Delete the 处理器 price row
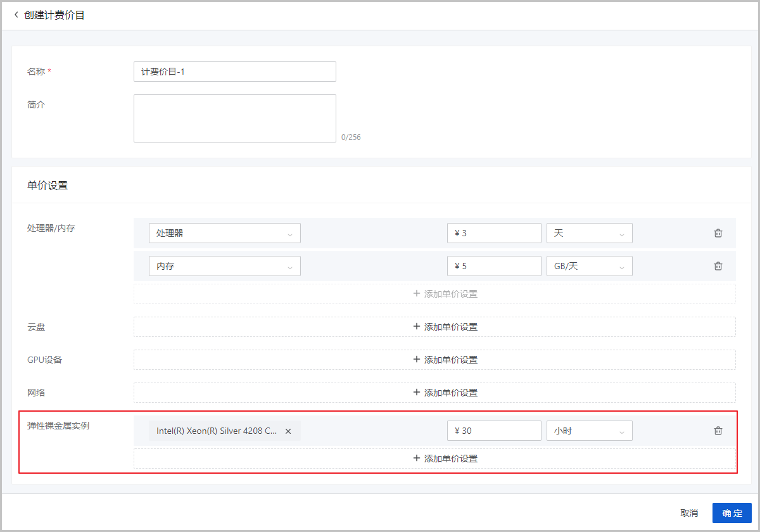Image resolution: width=760 pixels, height=532 pixels. click(x=718, y=233)
